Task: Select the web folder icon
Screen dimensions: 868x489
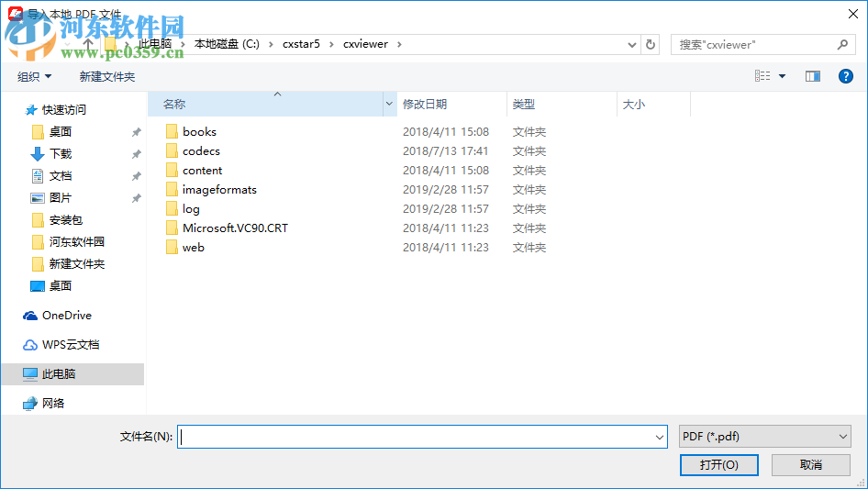Action: coord(172,247)
